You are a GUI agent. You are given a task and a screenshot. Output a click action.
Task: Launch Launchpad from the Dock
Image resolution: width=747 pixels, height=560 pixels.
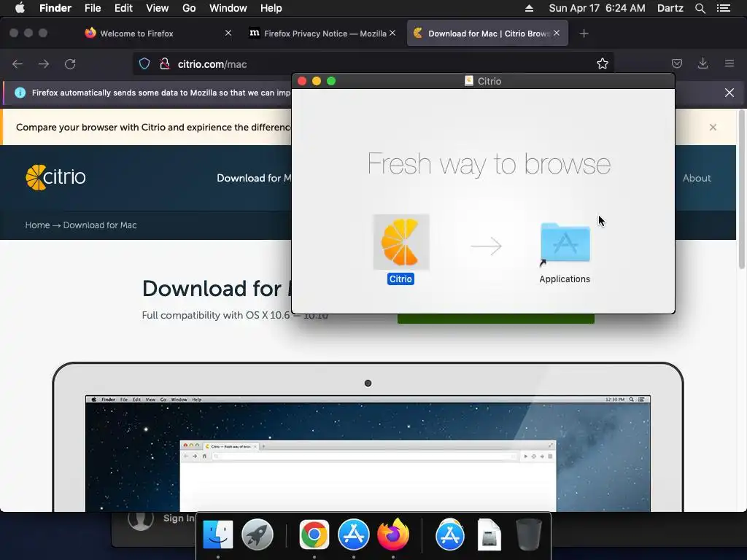tap(258, 534)
